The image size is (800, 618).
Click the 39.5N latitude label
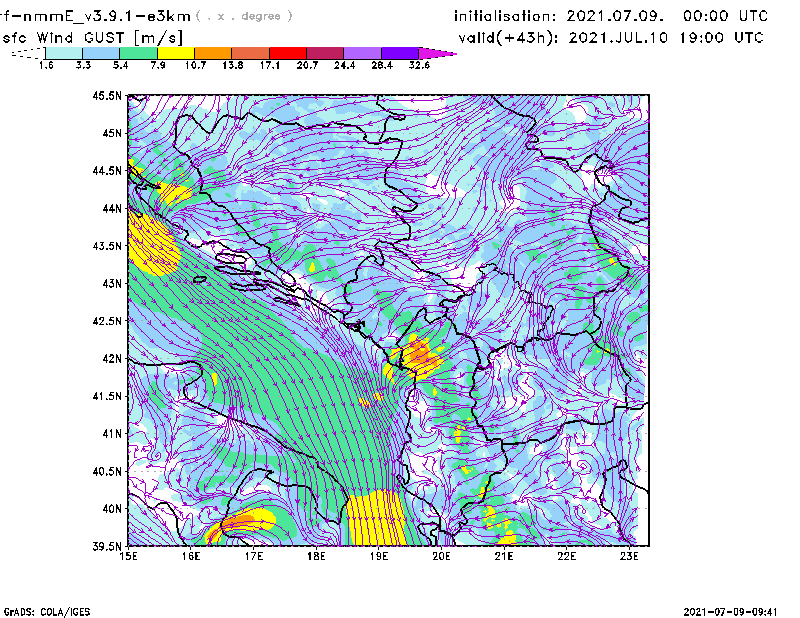tap(107, 547)
